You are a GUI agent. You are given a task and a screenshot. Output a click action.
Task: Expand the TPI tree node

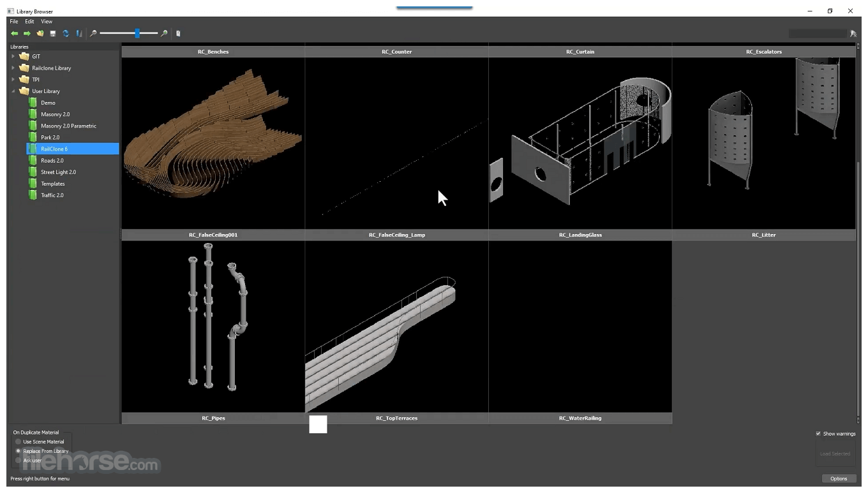tap(13, 79)
